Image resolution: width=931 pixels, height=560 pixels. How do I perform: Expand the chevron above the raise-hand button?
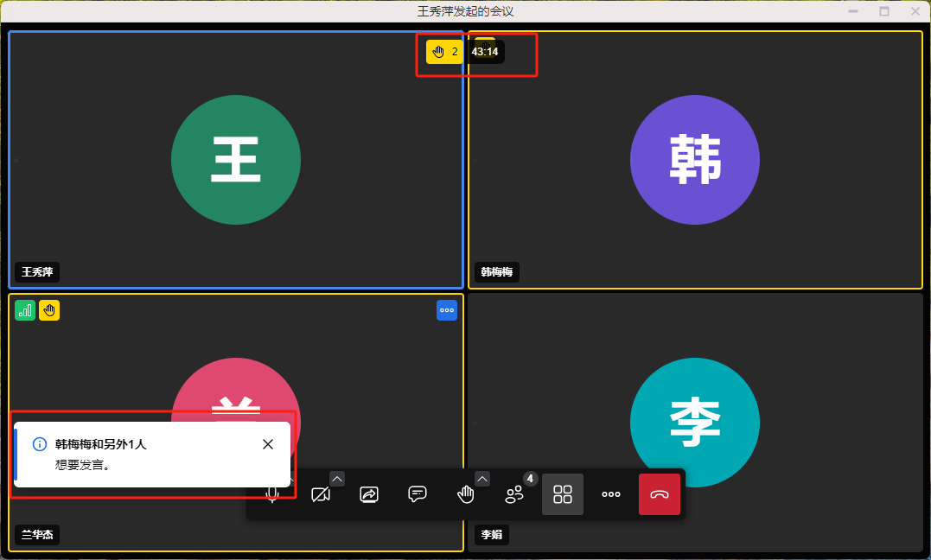(x=482, y=479)
